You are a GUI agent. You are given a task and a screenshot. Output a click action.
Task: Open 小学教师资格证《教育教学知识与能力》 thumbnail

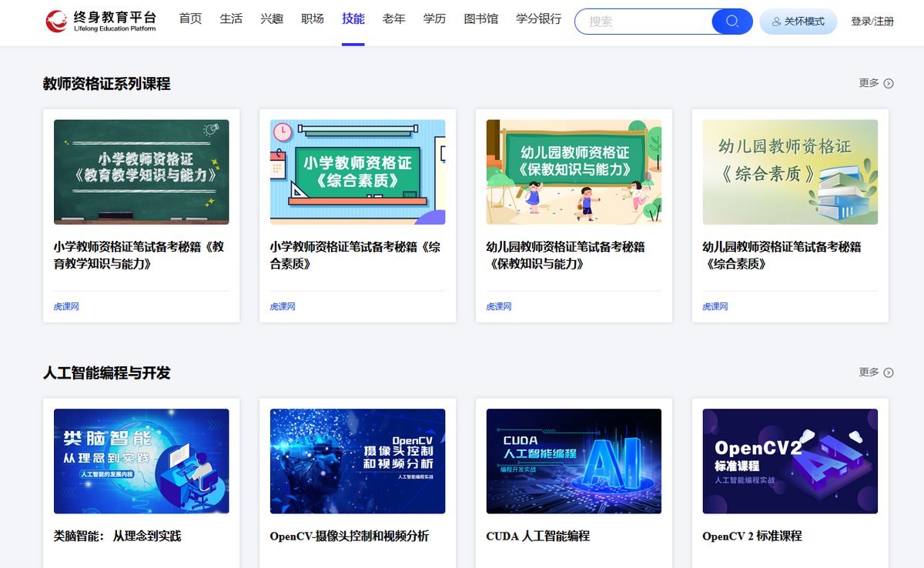click(142, 172)
